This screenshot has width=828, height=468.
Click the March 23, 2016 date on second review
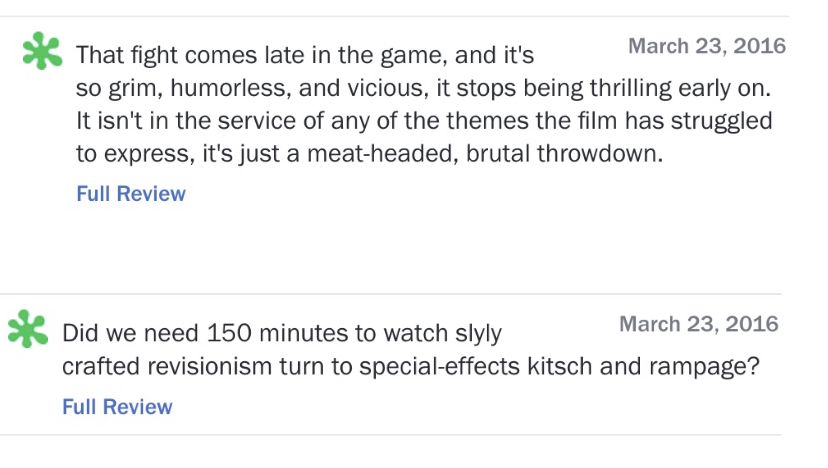click(698, 324)
